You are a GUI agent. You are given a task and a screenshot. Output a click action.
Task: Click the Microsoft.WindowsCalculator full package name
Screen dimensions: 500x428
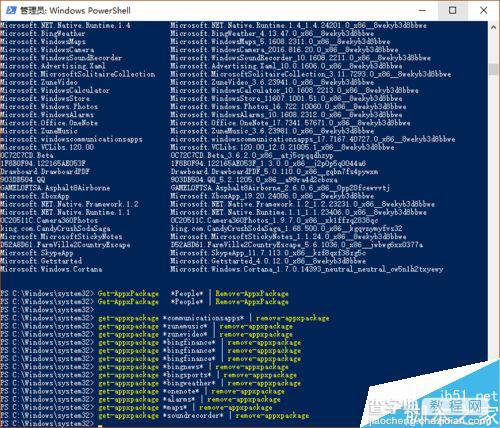coord(294,90)
